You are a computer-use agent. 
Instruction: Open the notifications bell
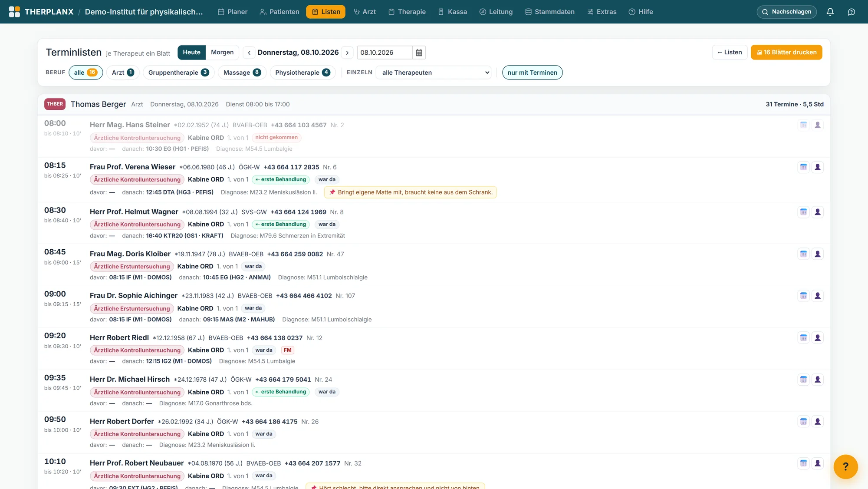(x=830, y=12)
